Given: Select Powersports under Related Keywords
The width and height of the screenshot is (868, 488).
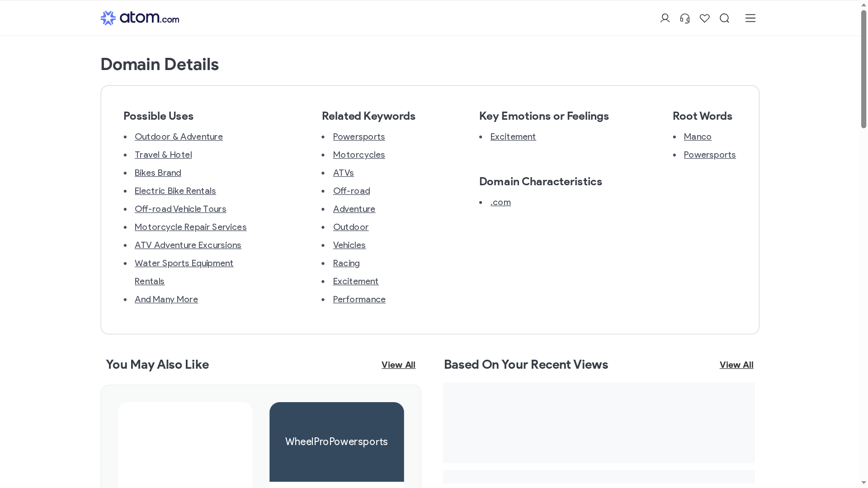Looking at the screenshot, I should [359, 136].
